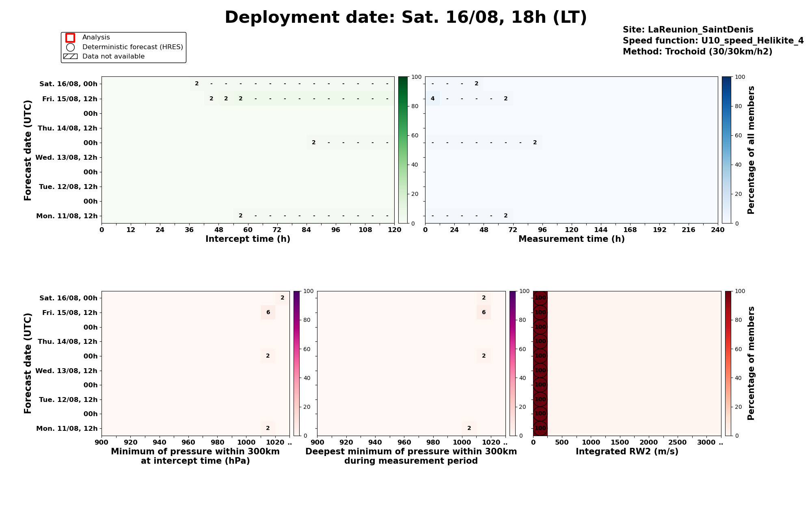Click the purple colorbar beside the intercept pressure plot
This screenshot has width=812, height=508.
pyautogui.click(x=297, y=363)
